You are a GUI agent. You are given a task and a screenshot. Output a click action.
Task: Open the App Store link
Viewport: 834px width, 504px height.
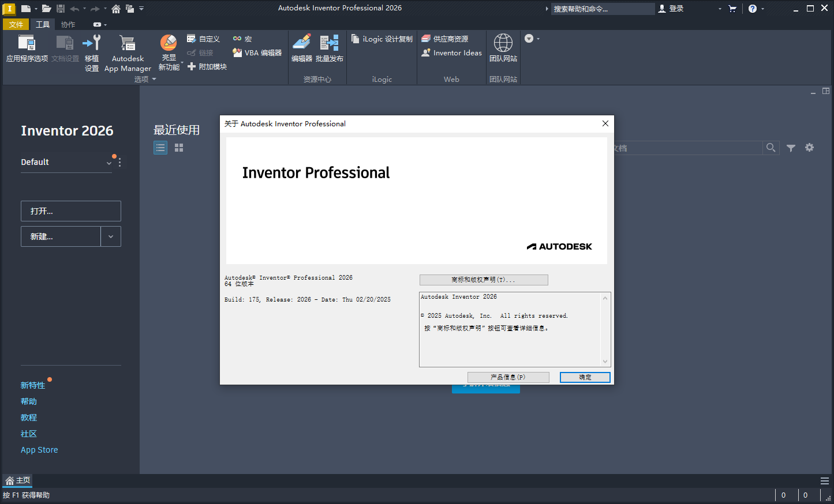(39, 449)
